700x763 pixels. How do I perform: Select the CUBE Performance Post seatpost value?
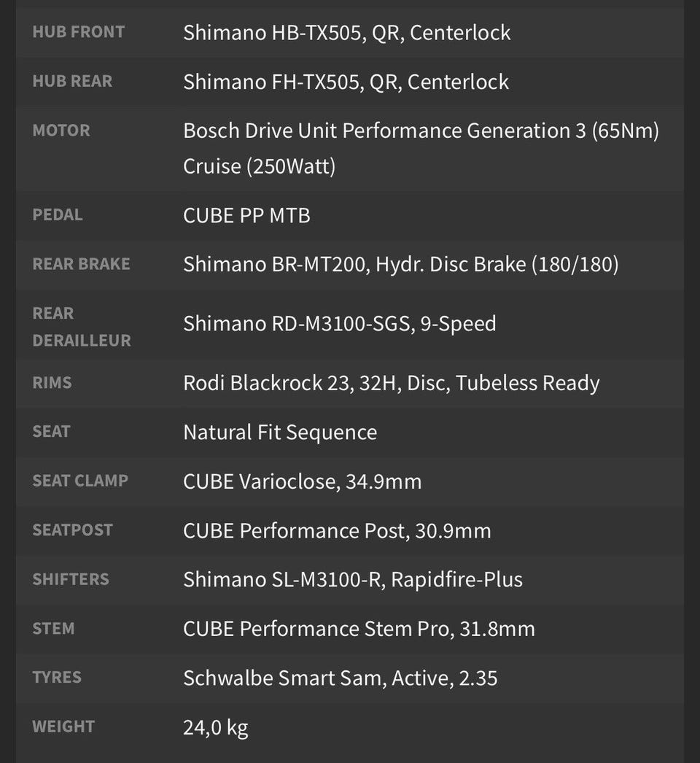337,531
